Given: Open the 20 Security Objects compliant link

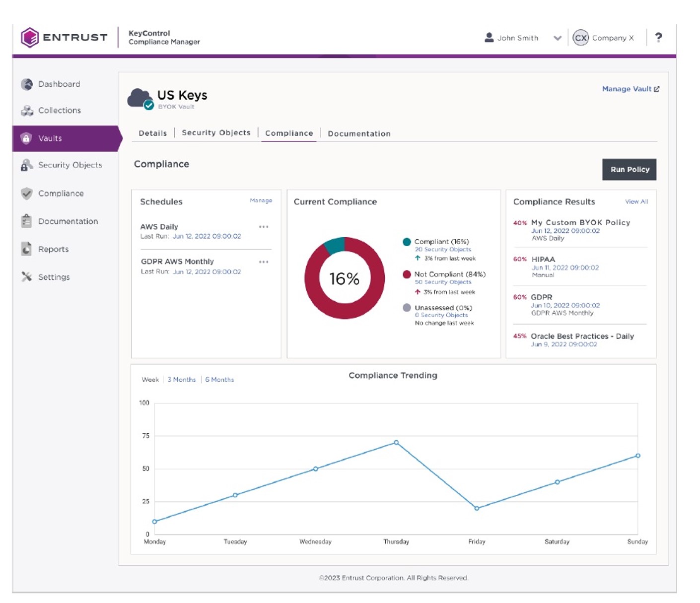Looking at the screenshot, I should (x=443, y=250).
